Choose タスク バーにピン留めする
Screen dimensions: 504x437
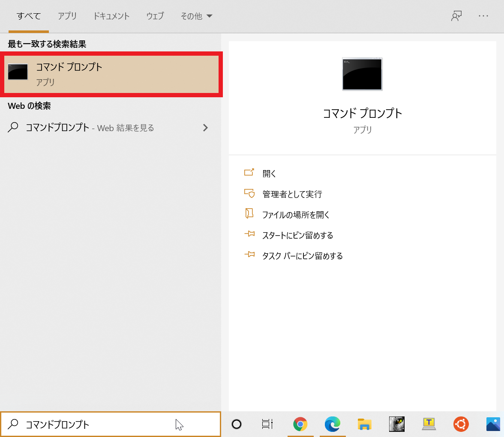click(303, 256)
